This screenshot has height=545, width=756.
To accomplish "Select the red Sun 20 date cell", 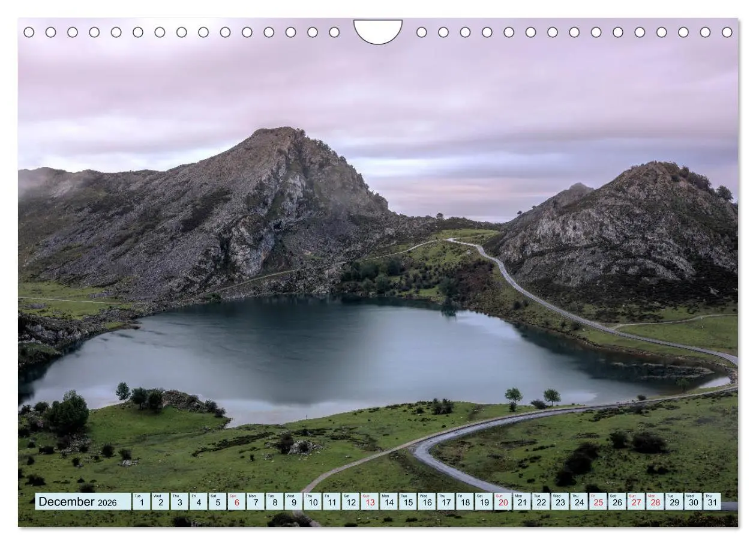I will click(x=503, y=502).
